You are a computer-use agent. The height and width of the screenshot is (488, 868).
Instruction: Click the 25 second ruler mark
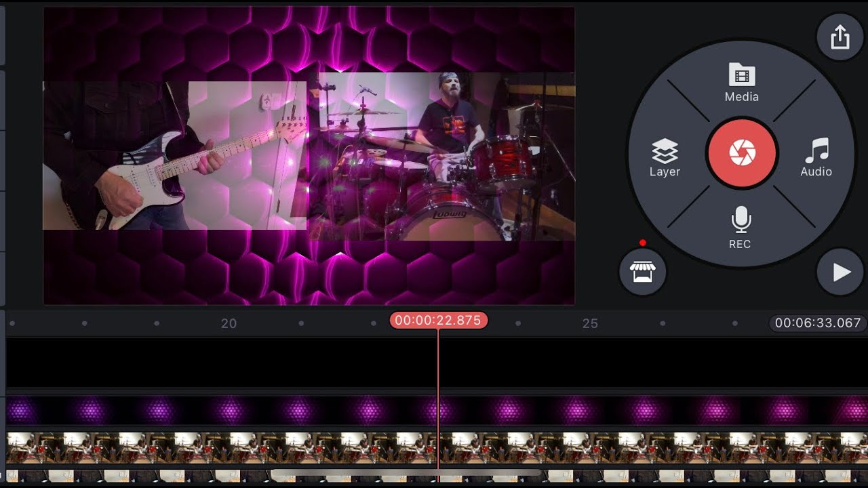click(x=590, y=323)
